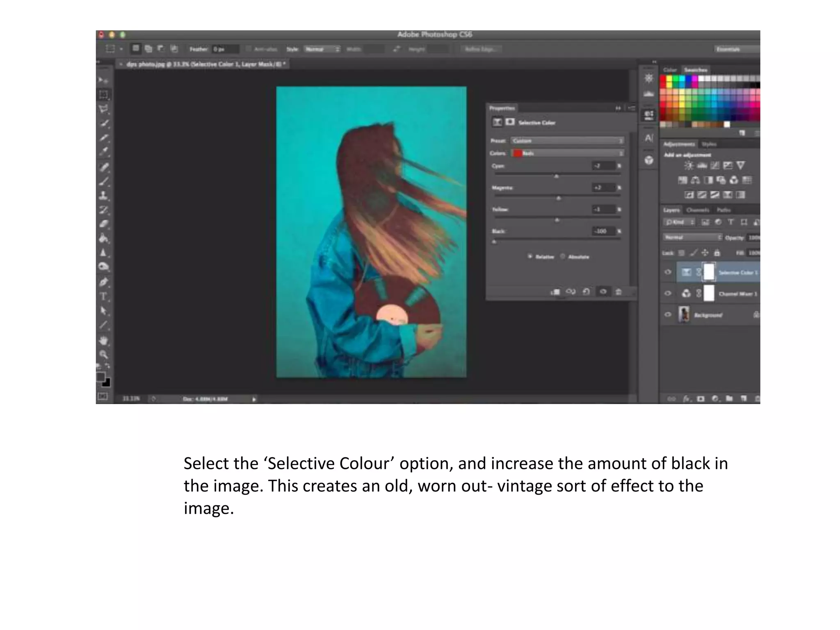Open the Essentials workspace dropdown
The image size is (840, 630).
tap(737, 49)
